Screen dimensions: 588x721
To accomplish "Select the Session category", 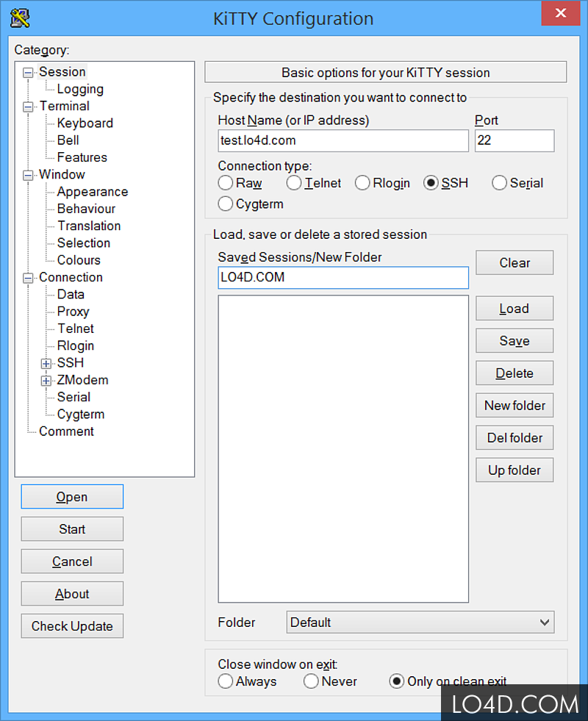I will pyautogui.click(x=62, y=72).
